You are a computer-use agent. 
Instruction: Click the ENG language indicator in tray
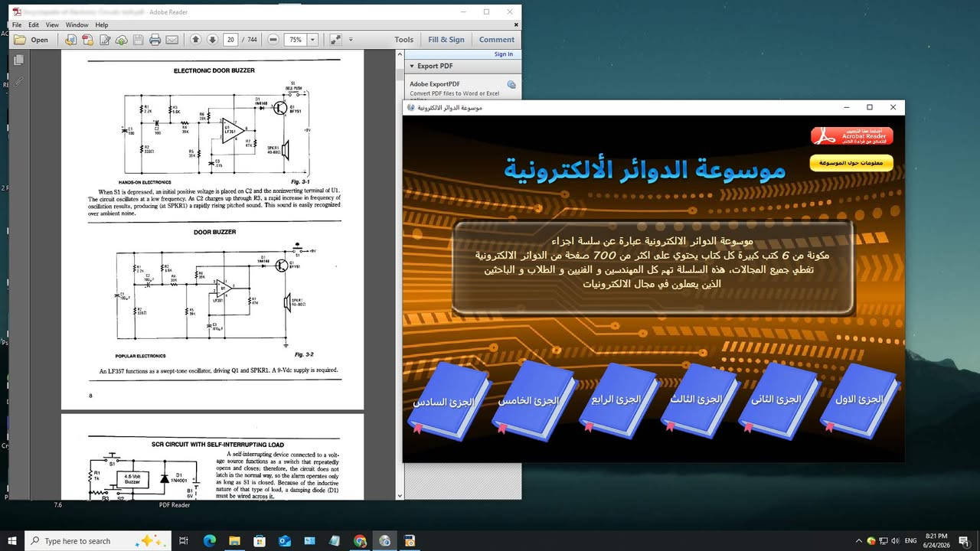[911, 540]
